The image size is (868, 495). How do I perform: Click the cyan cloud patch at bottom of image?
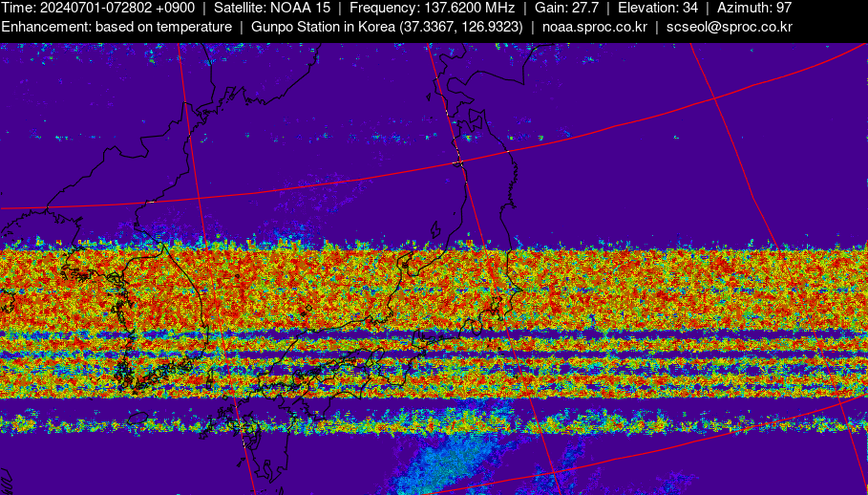[449, 465]
